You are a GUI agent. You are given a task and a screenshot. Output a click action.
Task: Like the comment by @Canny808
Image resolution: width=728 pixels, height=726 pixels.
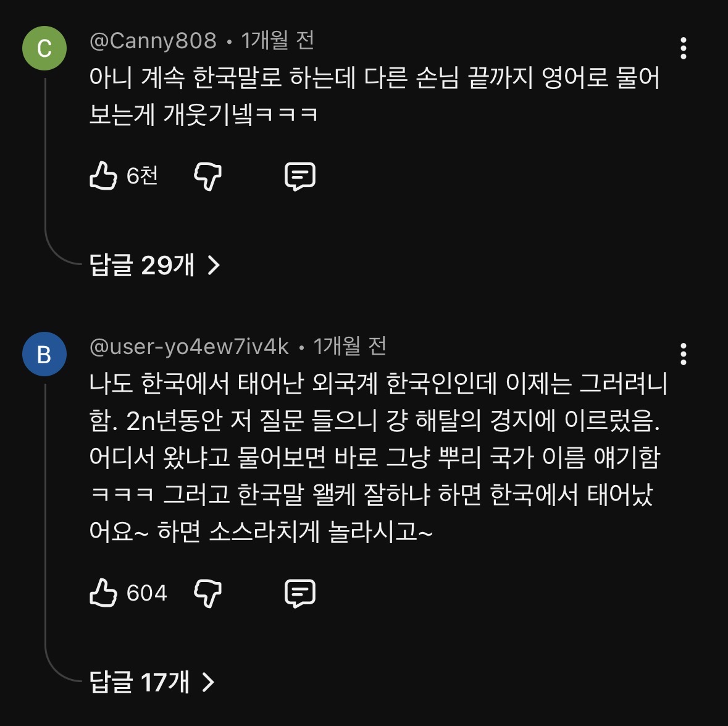point(103,176)
